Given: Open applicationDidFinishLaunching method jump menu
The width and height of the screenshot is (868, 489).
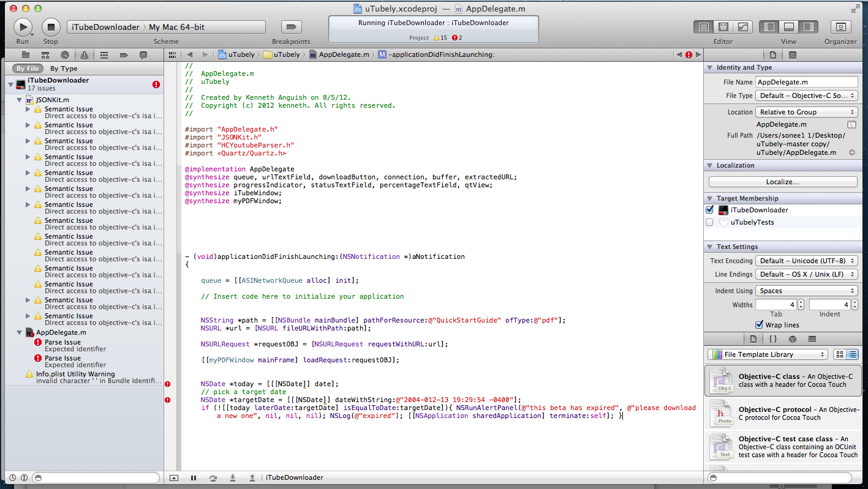Looking at the screenshot, I should point(436,54).
